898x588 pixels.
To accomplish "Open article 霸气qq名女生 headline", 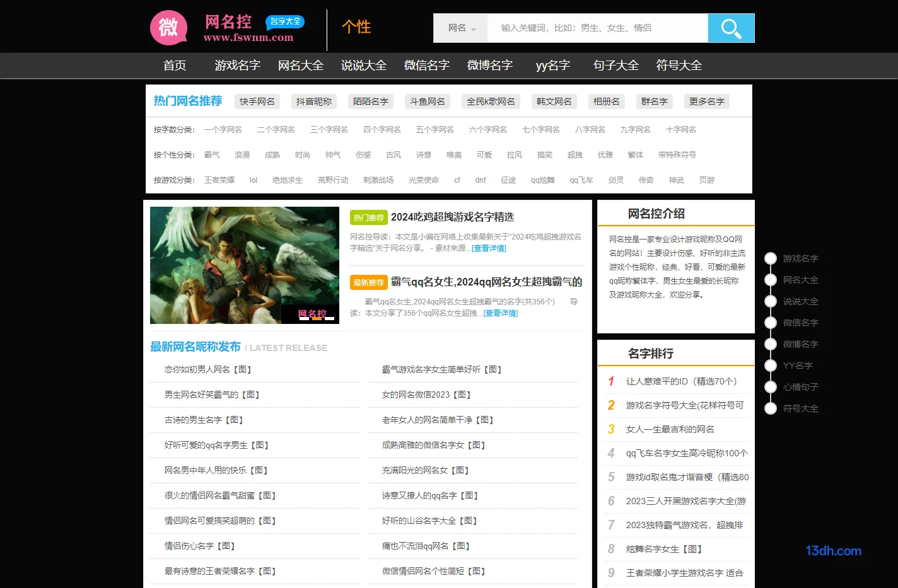I will click(487, 282).
